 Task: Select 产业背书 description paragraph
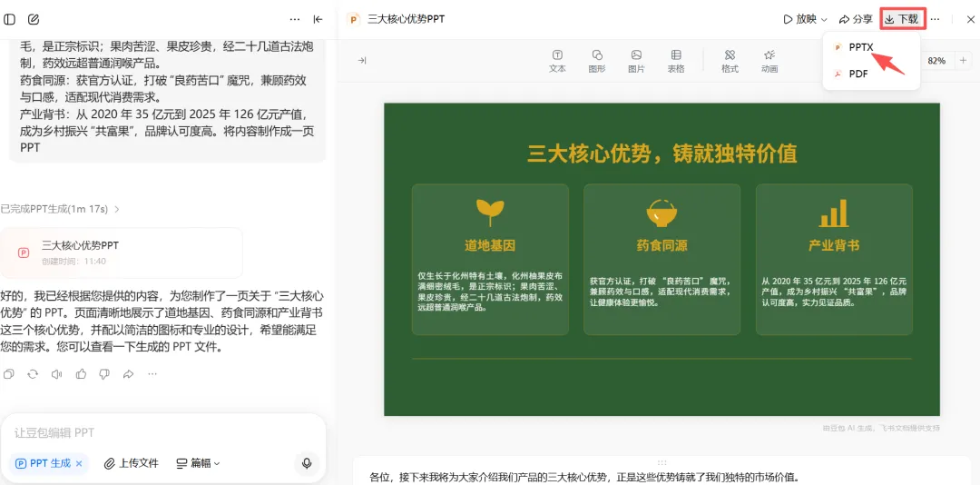coord(834,292)
